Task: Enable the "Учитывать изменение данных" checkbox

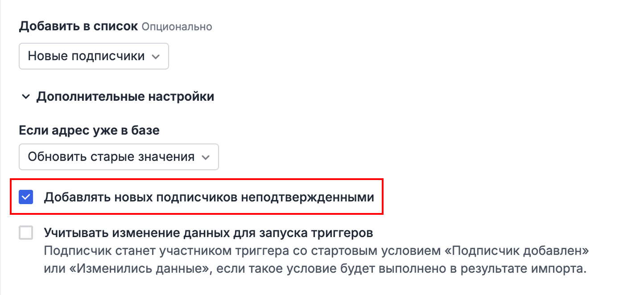Action: click(26, 233)
